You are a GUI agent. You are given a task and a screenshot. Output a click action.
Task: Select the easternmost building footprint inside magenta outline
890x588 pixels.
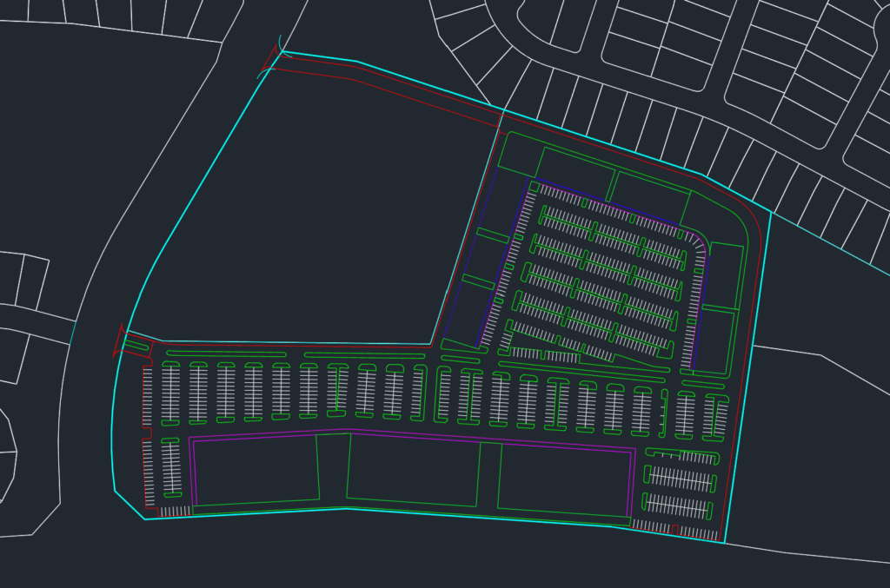[x=563, y=478]
